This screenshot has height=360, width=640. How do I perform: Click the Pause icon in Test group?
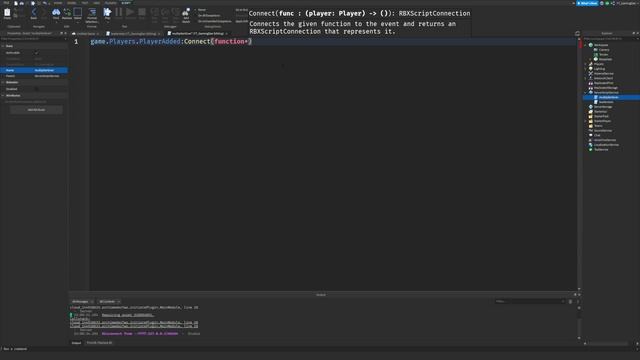(x=119, y=13)
